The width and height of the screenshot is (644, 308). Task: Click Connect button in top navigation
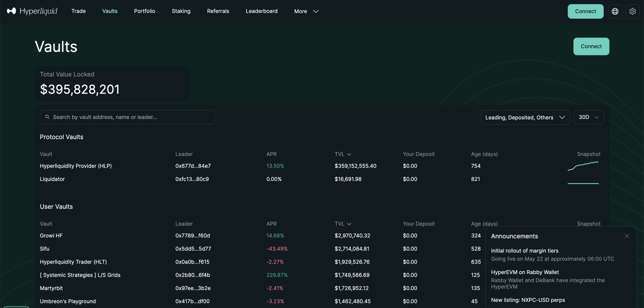tap(585, 11)
